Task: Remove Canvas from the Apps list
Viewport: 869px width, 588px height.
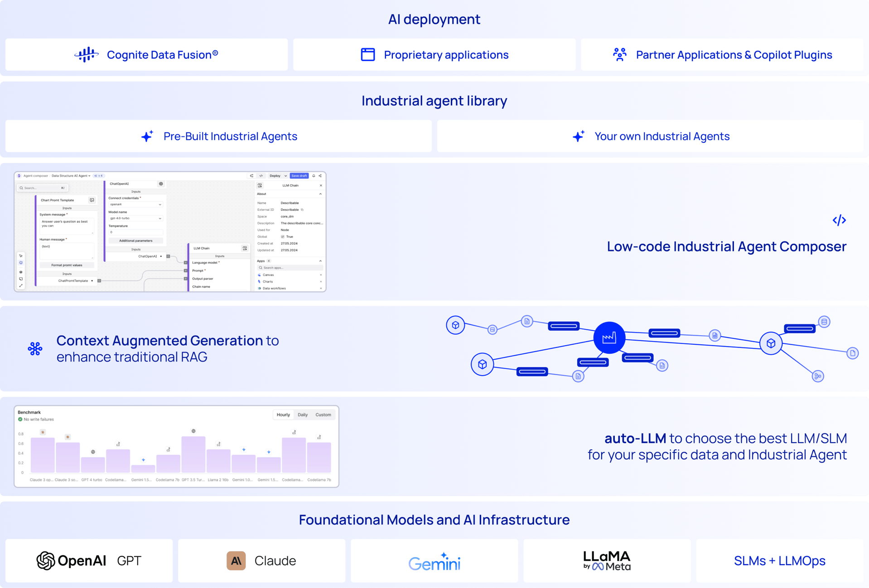Action: (321, 275)
